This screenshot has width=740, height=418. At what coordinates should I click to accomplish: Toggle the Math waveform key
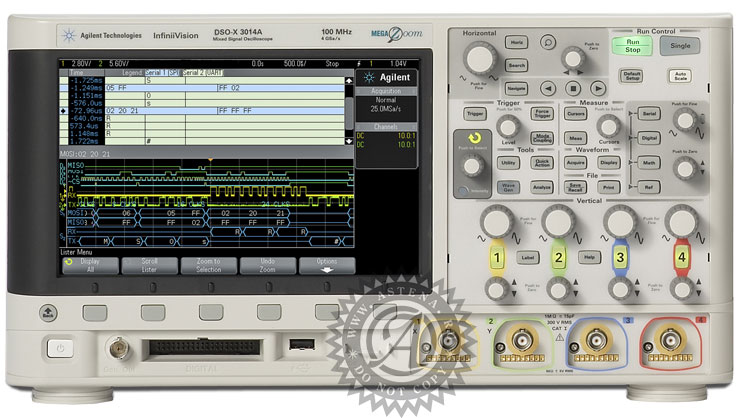click(649, 163)
